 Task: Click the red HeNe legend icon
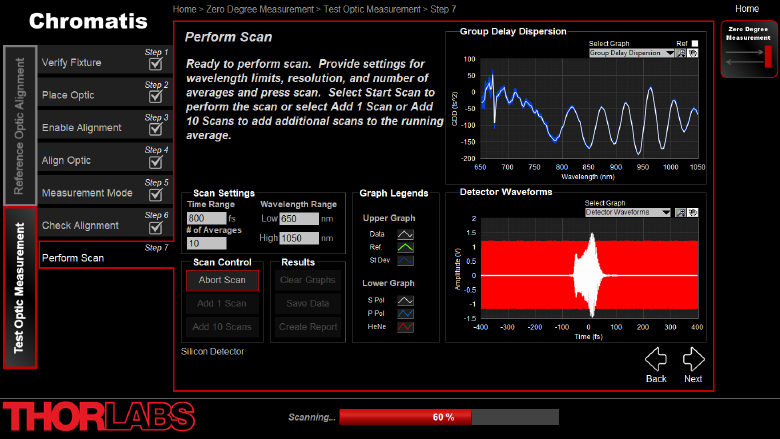point(406,327)
